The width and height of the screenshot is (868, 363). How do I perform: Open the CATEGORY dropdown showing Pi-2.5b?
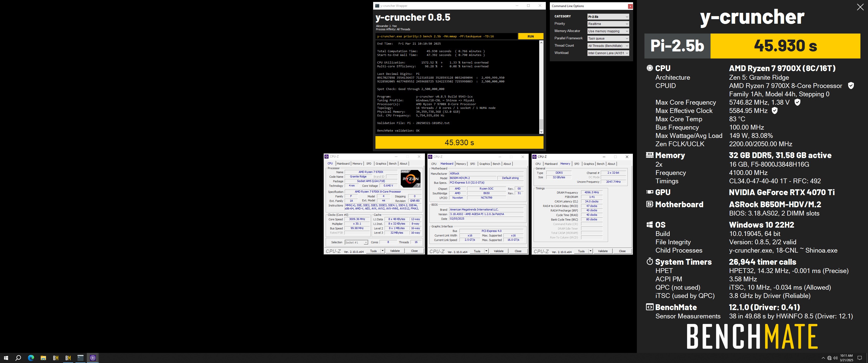[608, 16]
